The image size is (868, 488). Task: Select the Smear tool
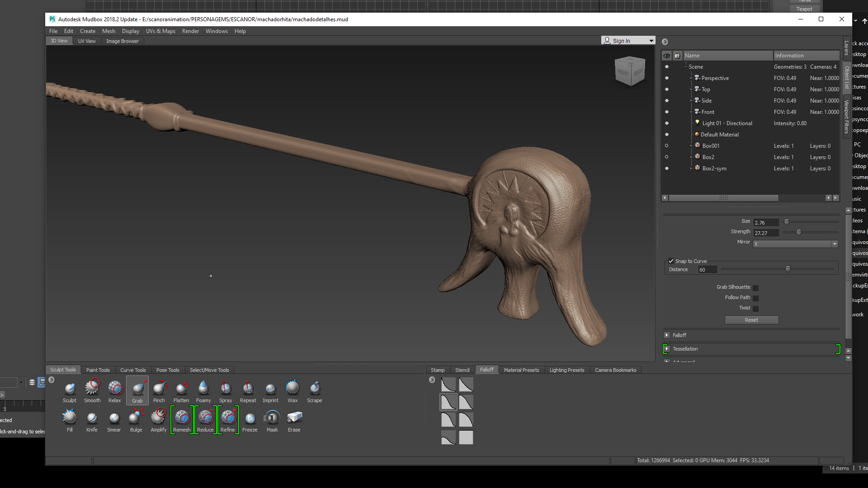[114, 421]
